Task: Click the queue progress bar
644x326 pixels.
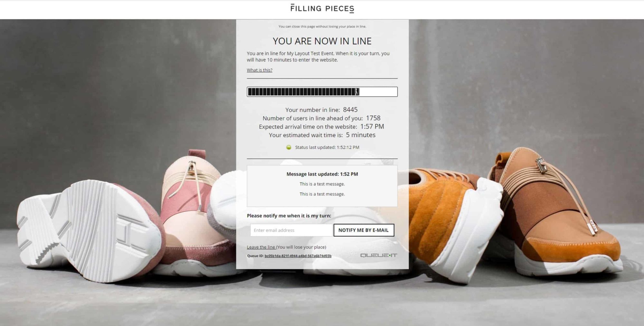Action: coord(322,92)
